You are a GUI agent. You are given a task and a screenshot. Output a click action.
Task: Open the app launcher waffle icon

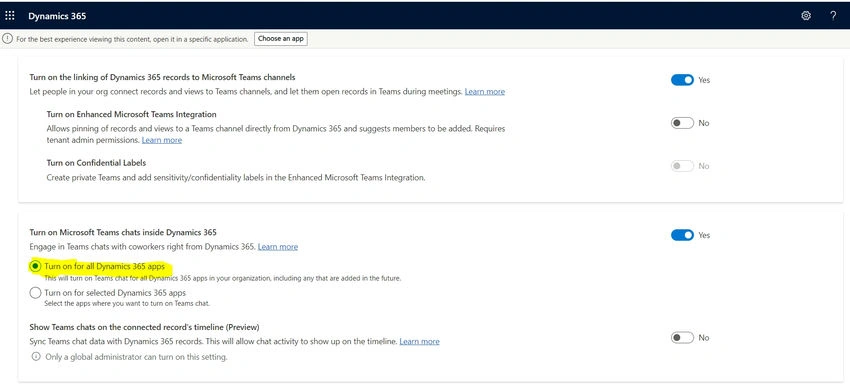[10, 16]
